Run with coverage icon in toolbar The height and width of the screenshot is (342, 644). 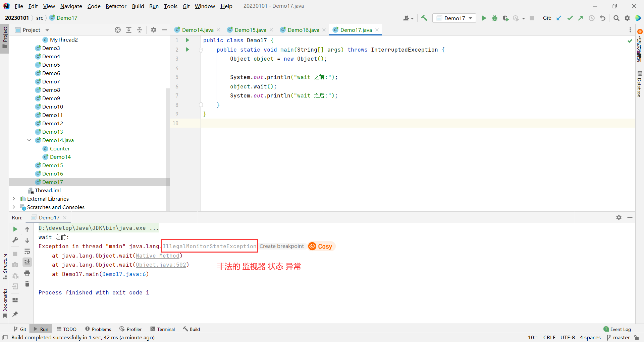coord(505,18)
